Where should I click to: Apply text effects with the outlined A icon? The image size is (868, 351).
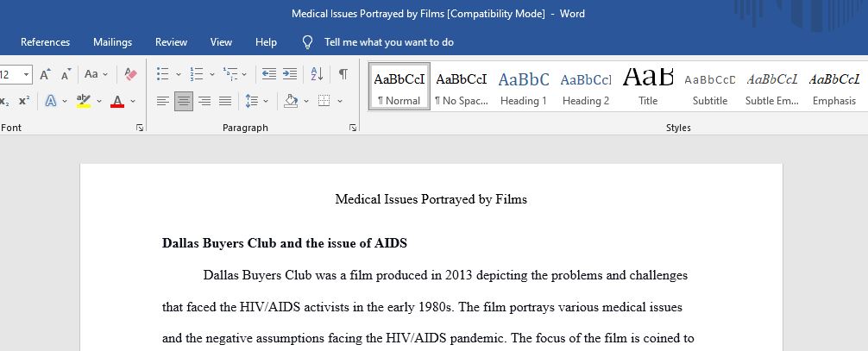(x=51, y=101)
